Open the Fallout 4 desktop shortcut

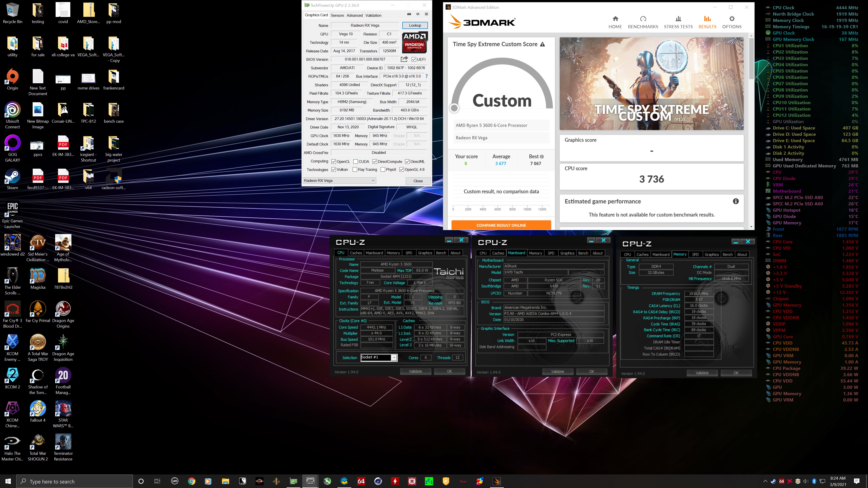pyautogui.click(x=38, y=412)
